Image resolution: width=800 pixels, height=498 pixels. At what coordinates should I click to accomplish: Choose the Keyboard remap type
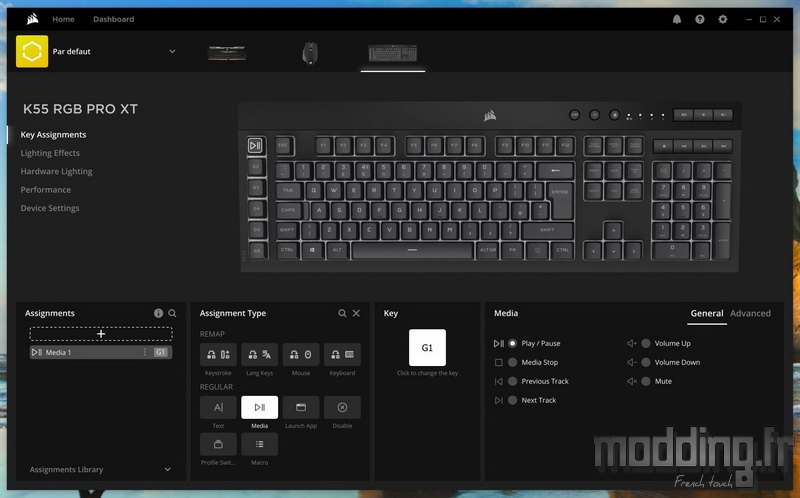[342, 355]
